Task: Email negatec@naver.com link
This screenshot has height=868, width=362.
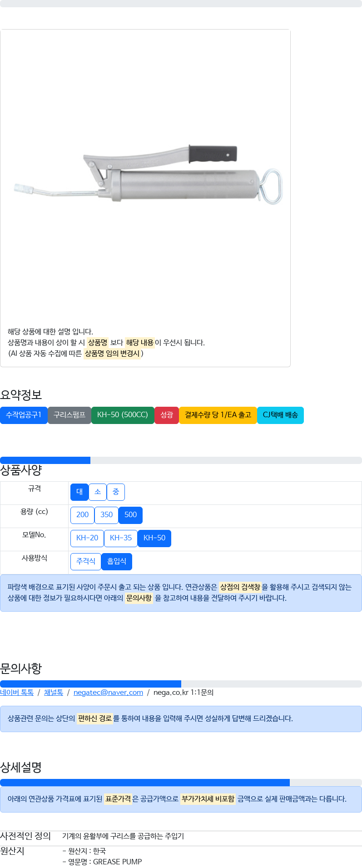Action: pos(108,693)
